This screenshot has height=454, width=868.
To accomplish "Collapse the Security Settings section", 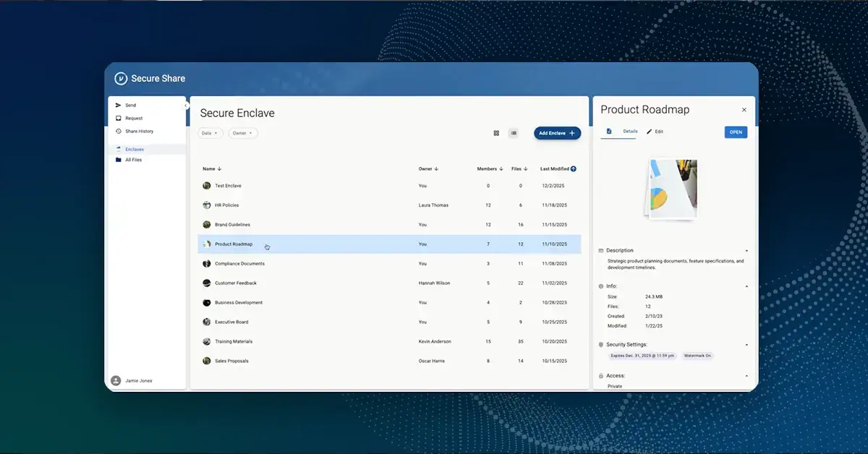I will click(746, 345).
